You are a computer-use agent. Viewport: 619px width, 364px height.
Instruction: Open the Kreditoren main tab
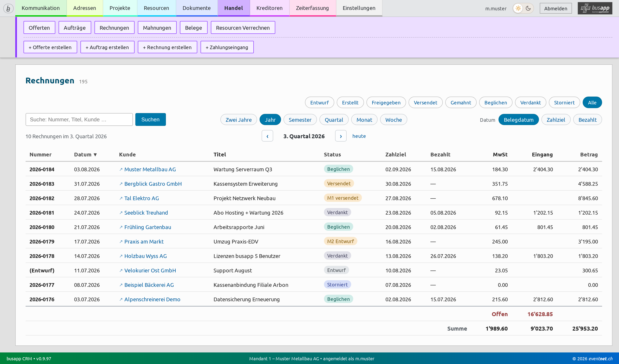(x=269, y=8)
